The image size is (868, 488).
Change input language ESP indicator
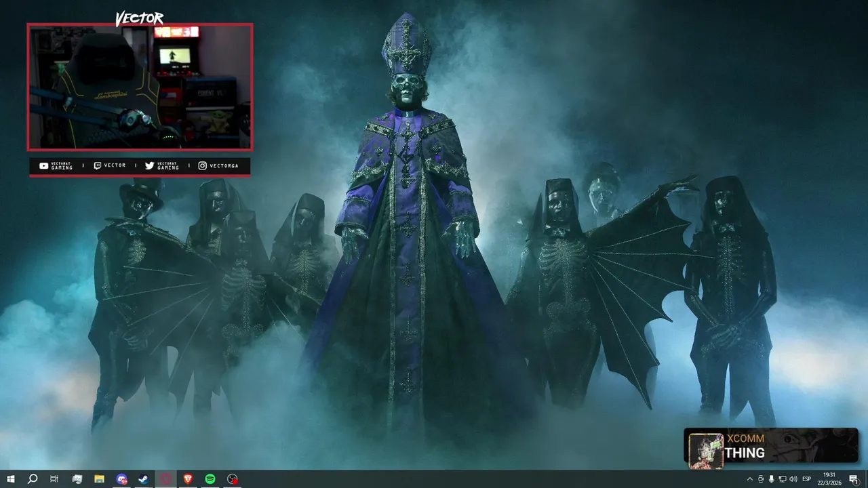point(807,479)
